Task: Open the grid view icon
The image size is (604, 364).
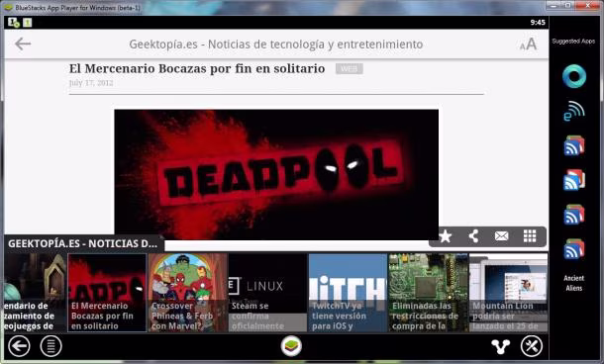Action: coord(530,235)
